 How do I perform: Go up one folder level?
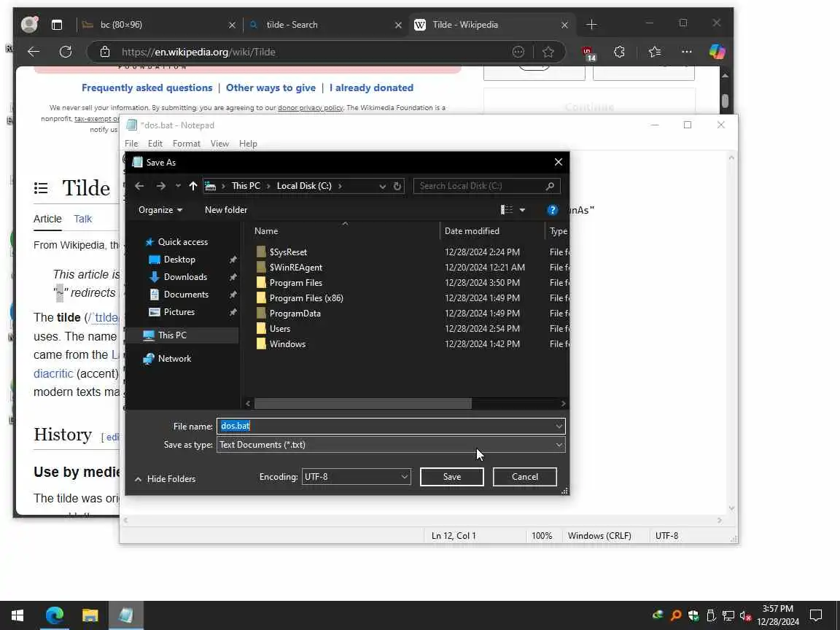click(192, 186)
